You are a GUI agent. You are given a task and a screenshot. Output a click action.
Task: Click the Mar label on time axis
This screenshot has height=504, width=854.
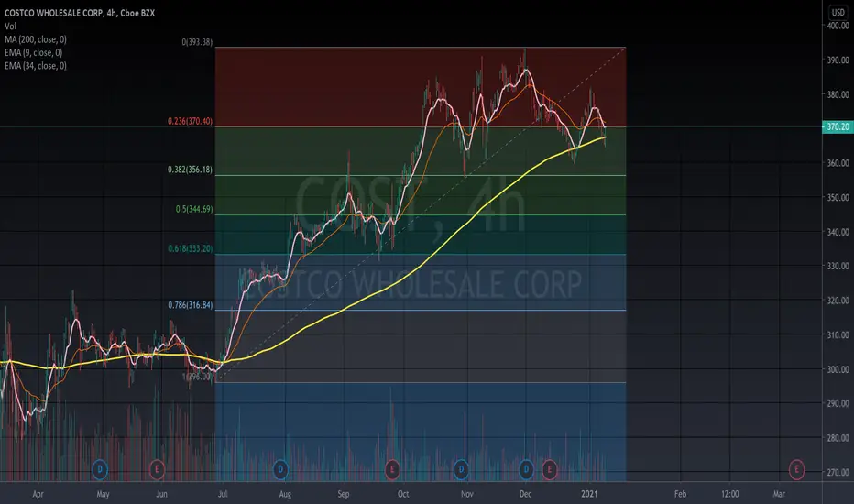(x=779, y=494)
